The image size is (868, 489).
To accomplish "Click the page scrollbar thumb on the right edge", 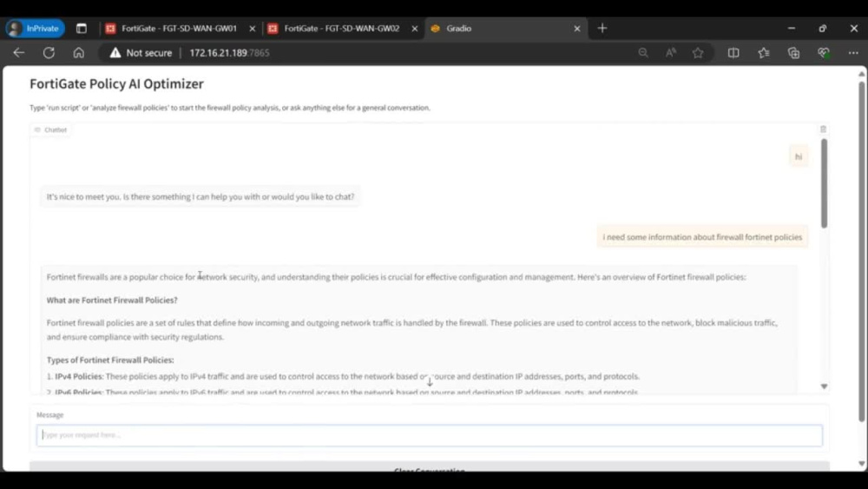I will (x=861, y=251).
